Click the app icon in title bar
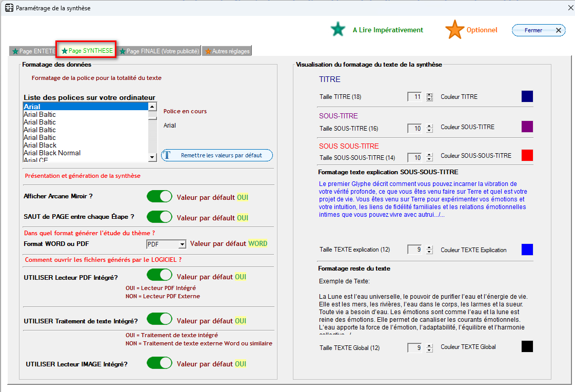The image size is (575, 392). click(9, 8)
